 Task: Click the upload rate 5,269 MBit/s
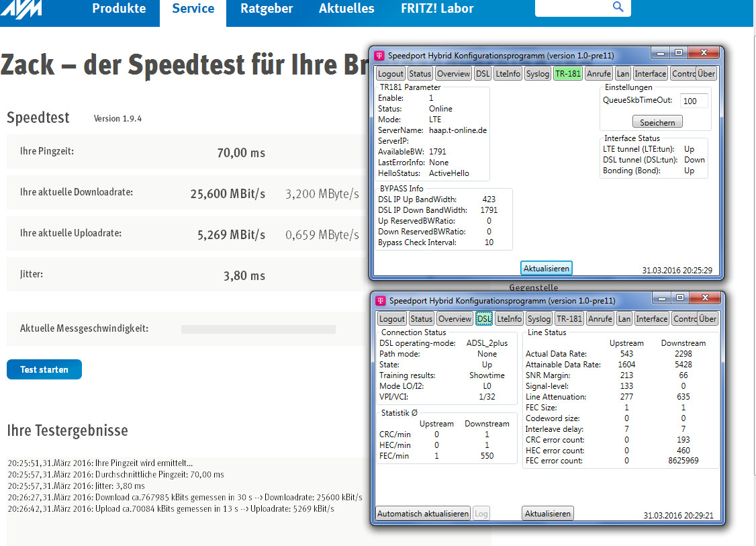pyautogui.click(x=232, y=235)
